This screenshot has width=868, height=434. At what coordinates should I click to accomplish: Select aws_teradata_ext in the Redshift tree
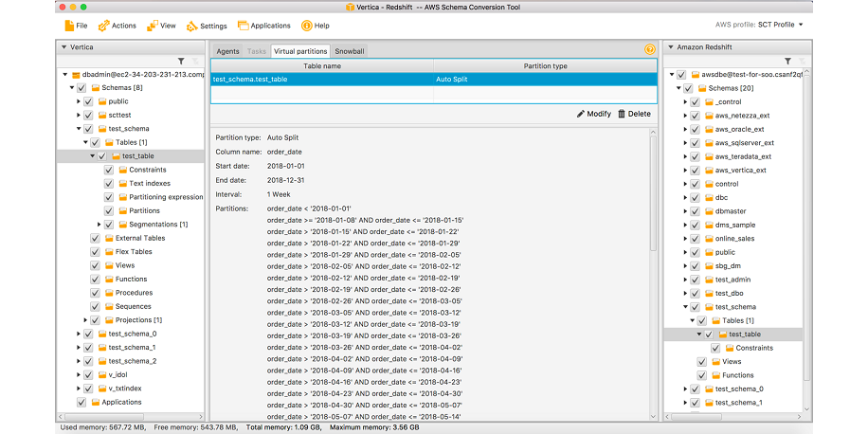coord(744,156)
